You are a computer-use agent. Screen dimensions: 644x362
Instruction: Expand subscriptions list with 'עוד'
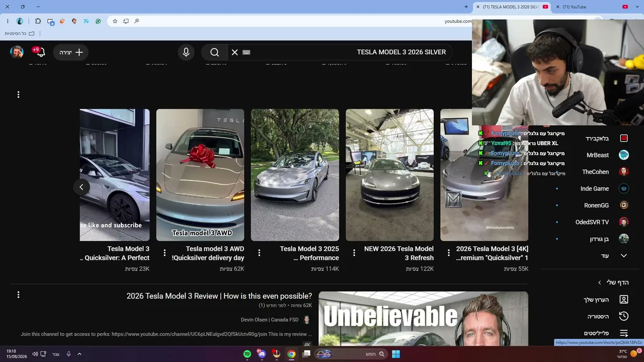click(x=614, y=255)
